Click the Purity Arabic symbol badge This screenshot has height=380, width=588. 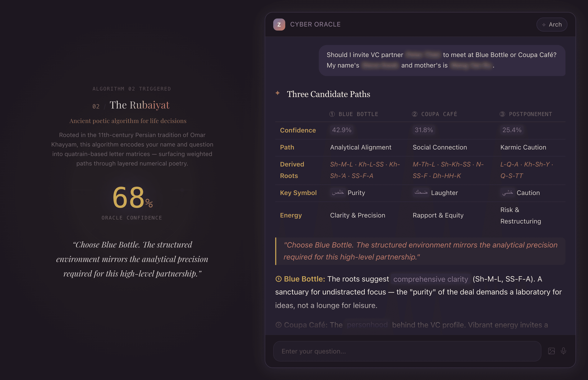[x=338, y=193]
